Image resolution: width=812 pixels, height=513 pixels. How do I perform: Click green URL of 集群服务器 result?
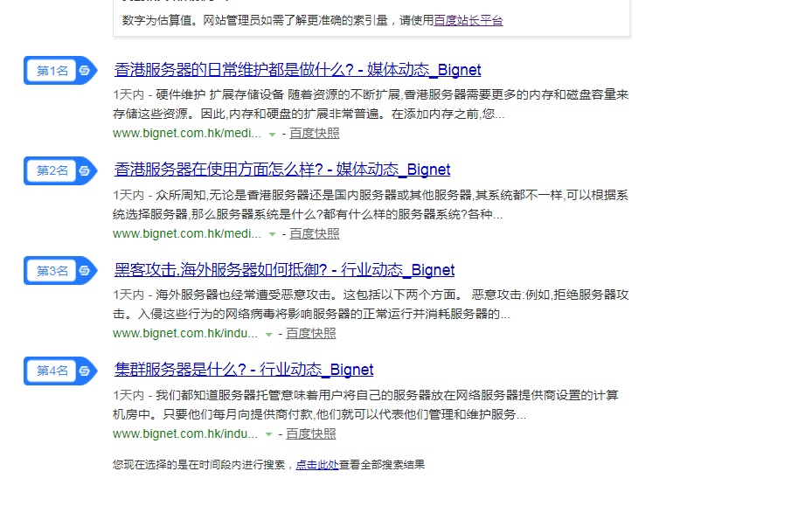pyautogui.click(x=185, y=433)
